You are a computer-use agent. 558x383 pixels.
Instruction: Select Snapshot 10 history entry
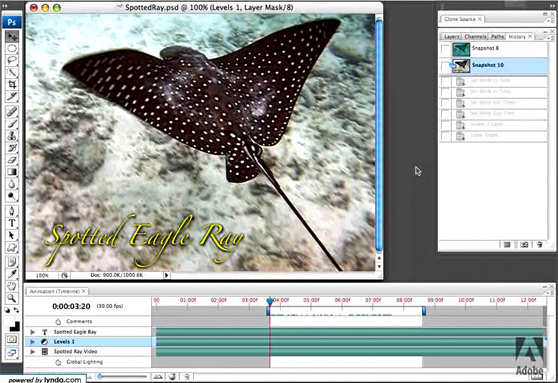[494, 66]
